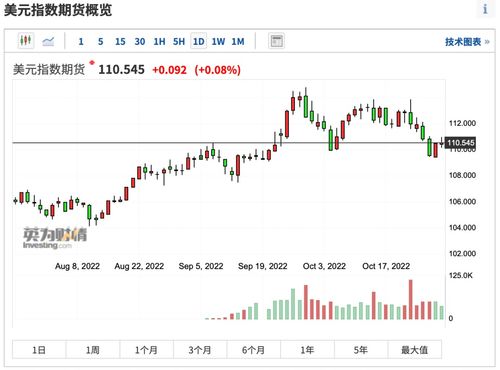
Task: Click the current price marker 110.545 on axis
Action: pyautogui.click(x=460, y=143)
